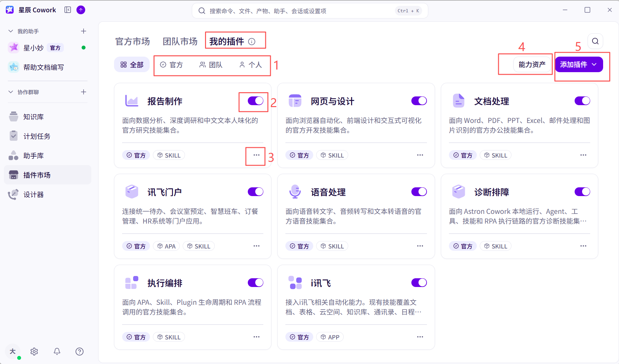The width and height of the screenshot is (619, 364).
Task: Add a new assistant with the plus icon
Action: pyautogui.click(x=84, y=31)
